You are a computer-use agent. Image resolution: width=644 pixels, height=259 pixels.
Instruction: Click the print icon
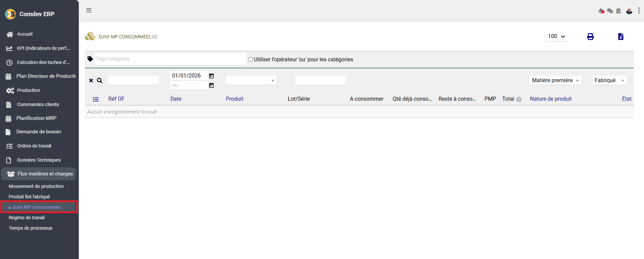pos(590,36)
